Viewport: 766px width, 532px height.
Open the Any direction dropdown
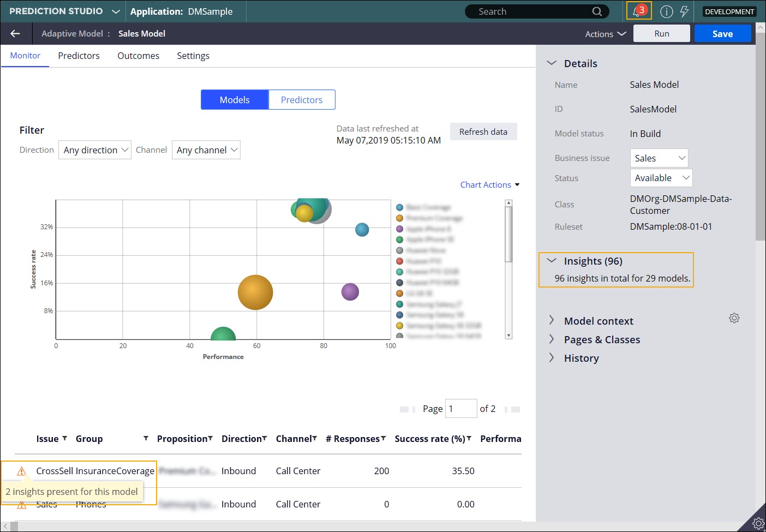95,150
